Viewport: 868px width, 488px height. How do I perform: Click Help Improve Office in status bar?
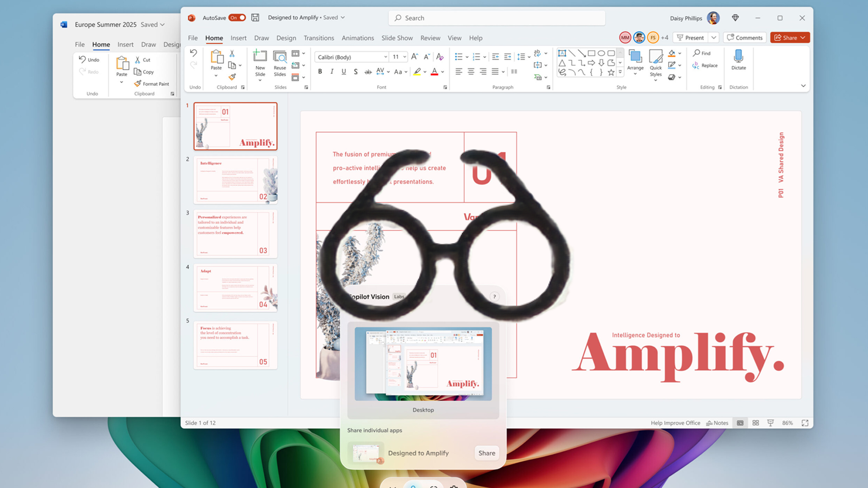(x=675, y=423)
